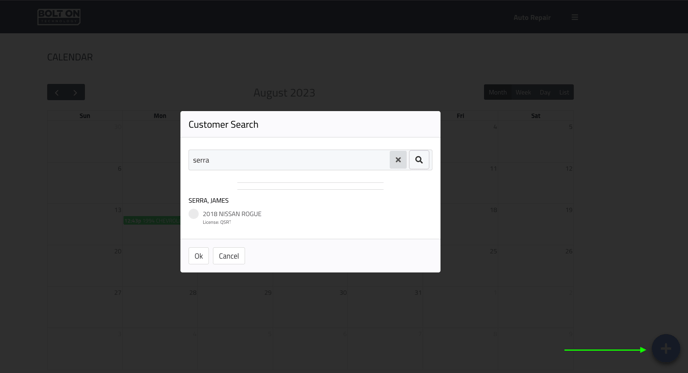Image resolution: width=688 pixels, height=373 pixels.
Task: Click the magnifying glass search icon
Action: pos(419,160)
